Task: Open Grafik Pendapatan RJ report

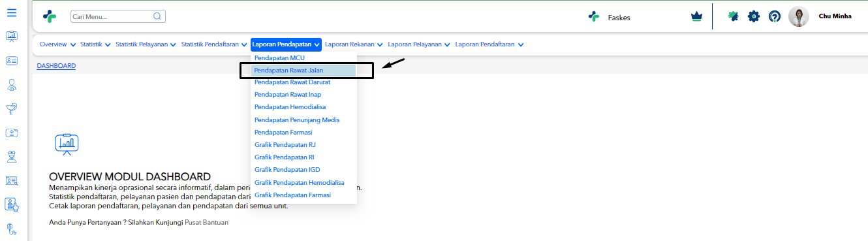Action: point(304,144)
